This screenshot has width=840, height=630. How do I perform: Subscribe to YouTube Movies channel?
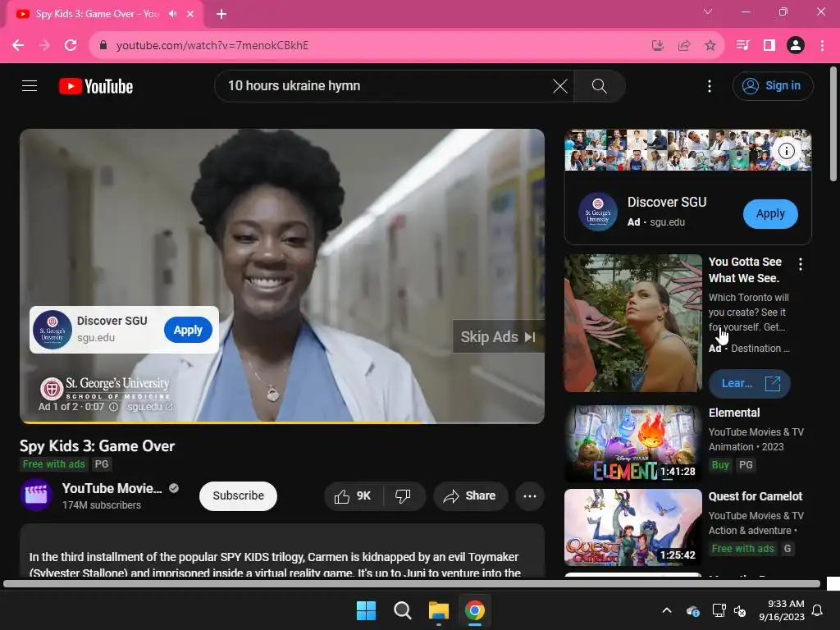coord(238,496)
